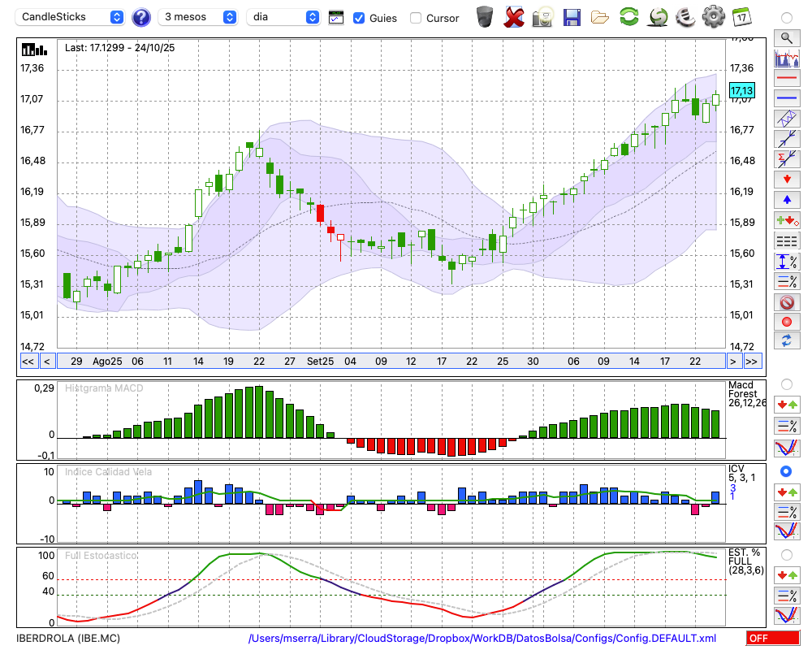Click the green refresh arrows icon
The width and height of the screenshot is (812, 650).
628,16
